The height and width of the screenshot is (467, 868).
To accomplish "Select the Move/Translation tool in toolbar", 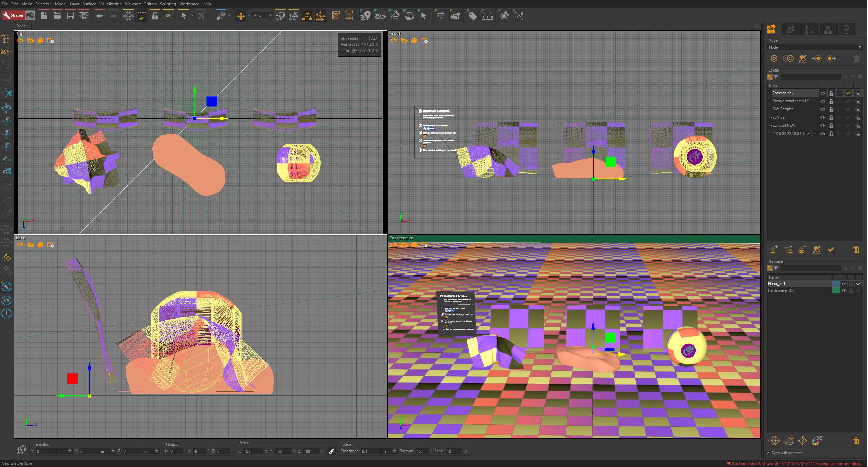I will [240, 16].
